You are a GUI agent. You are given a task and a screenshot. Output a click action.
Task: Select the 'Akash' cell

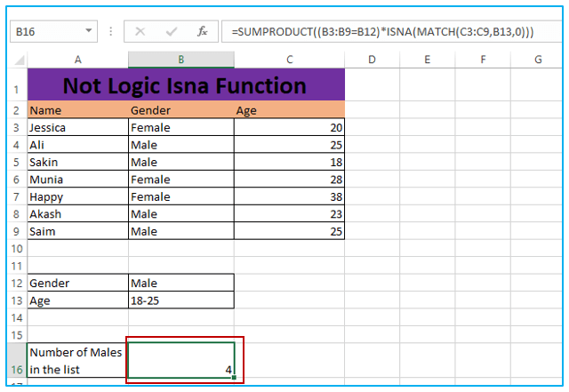[77, 214]
